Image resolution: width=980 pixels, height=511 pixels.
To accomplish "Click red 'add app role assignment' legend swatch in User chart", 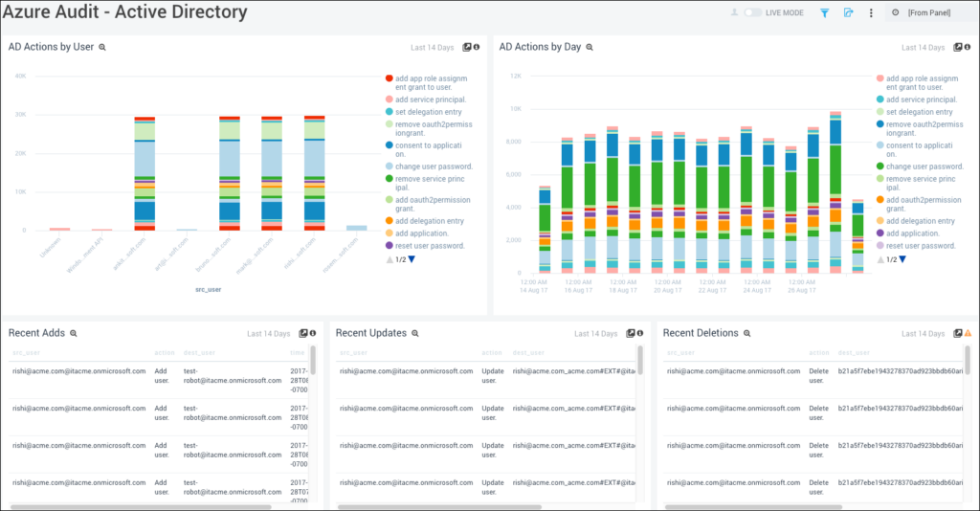I will [x=389, y=78].
